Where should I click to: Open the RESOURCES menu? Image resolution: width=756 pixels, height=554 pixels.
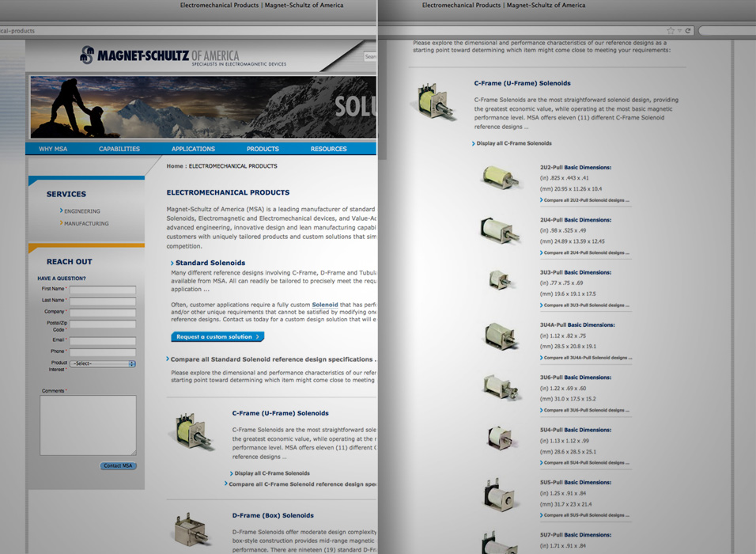328,149
